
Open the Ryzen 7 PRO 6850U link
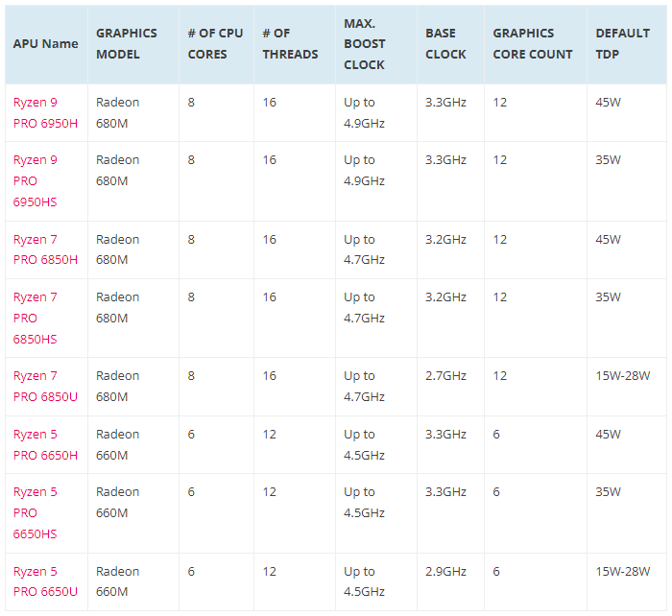coord(45,386)
